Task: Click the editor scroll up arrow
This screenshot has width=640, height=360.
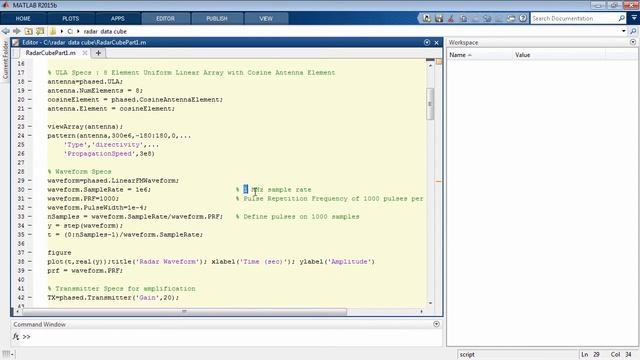Action: (430, 65)
